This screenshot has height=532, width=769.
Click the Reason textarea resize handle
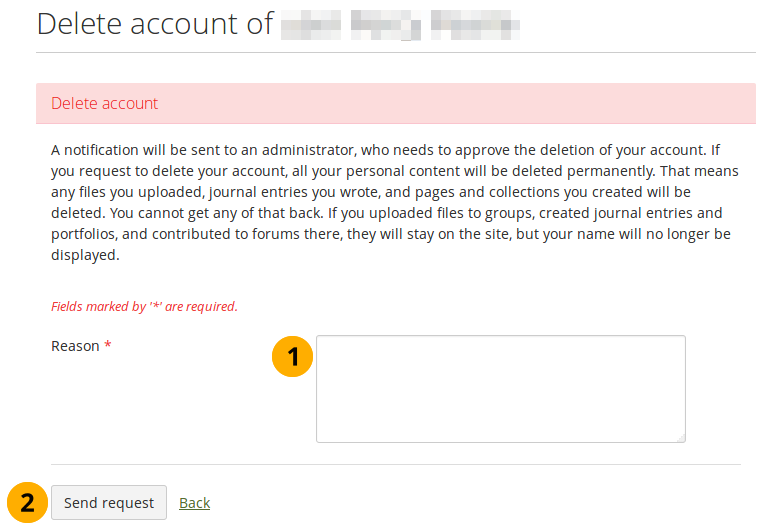tap(679, 436)
